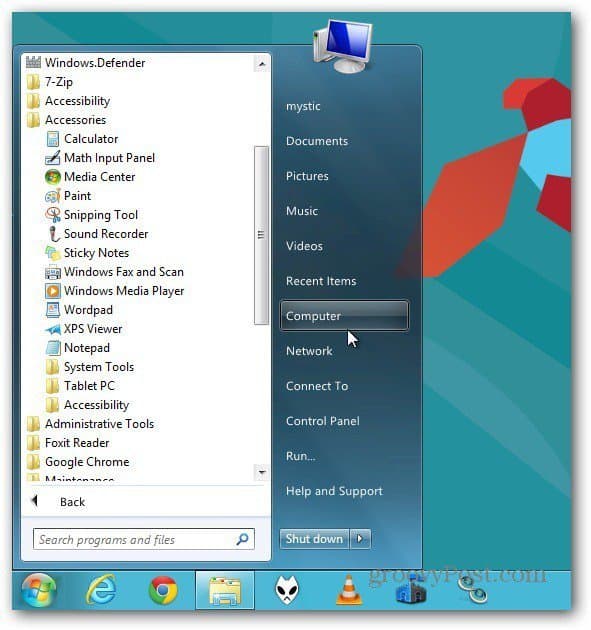Expand the Tablet PC folder
The width and height of the screenshot is (591, 630).
80,386
